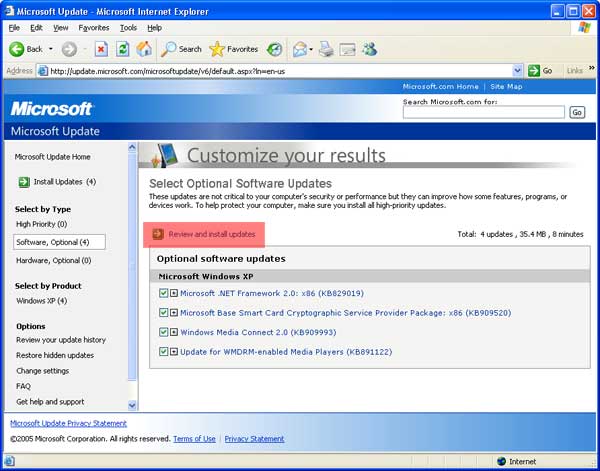Click the Windows flag logo icon
The image size is (600, 471).
584,28
